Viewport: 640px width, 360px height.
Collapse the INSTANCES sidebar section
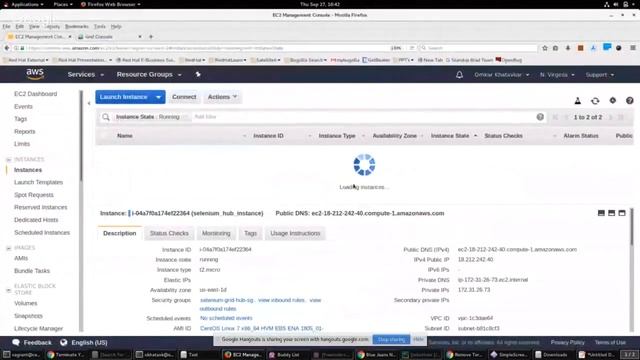(9, 160)
